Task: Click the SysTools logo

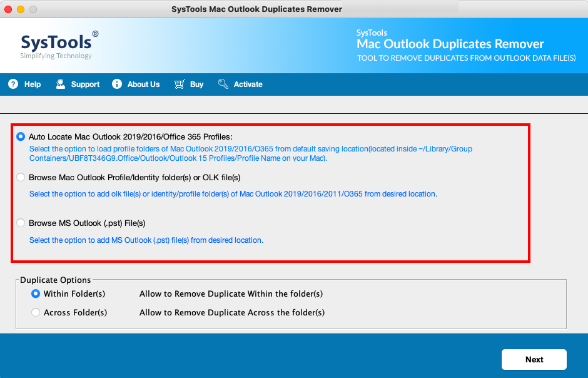Action: coord(59,45)
